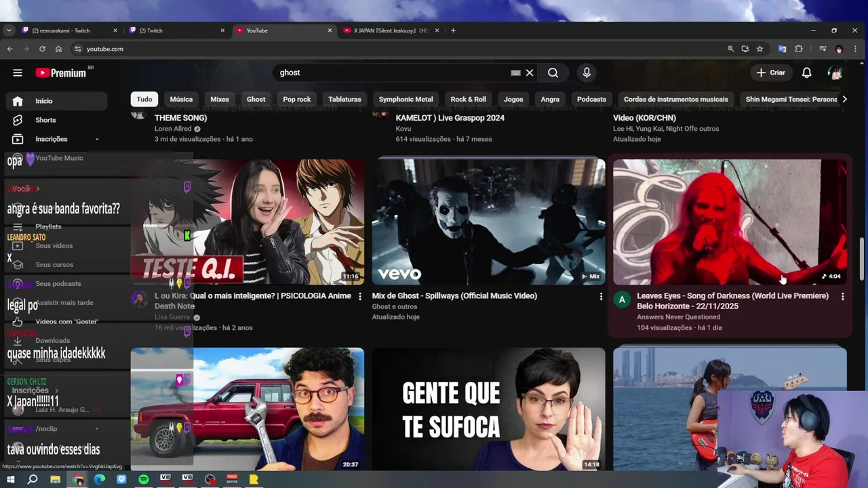The width and height of the screenshot is (868, 488).
Task: Select the Música filter chip
Action: (x=181, y=99)
